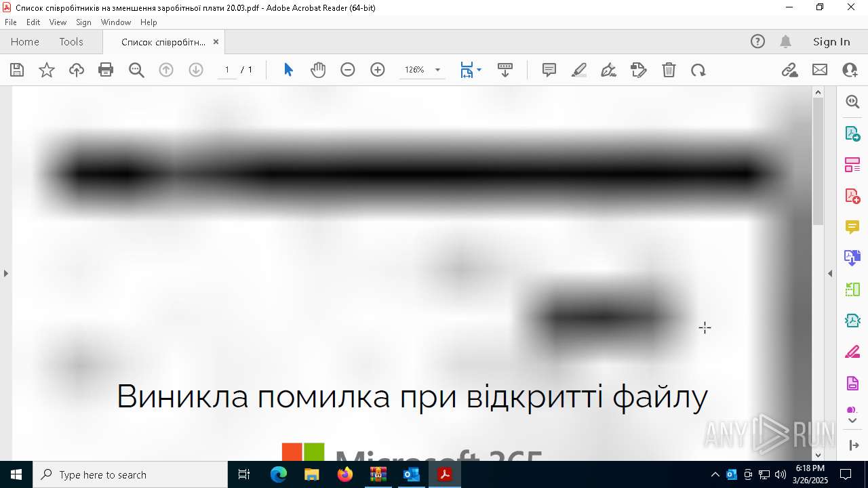
Task: Open the Edit menu
Action: click(33, 22)
